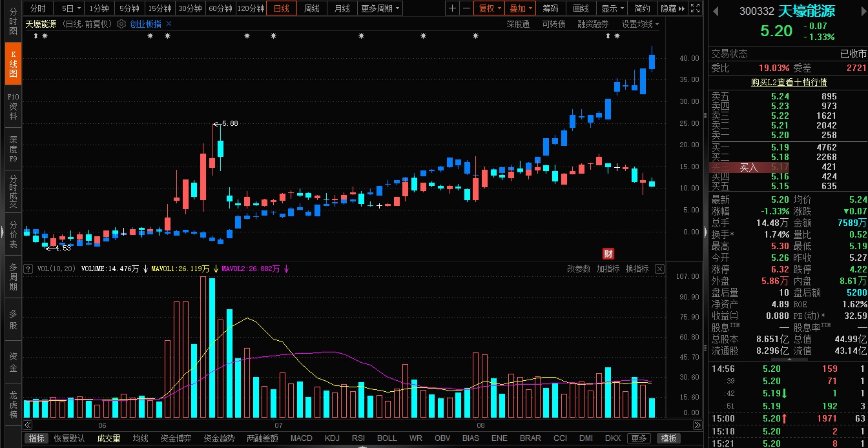Toggle 画线 drawing tools

[581, 8]
